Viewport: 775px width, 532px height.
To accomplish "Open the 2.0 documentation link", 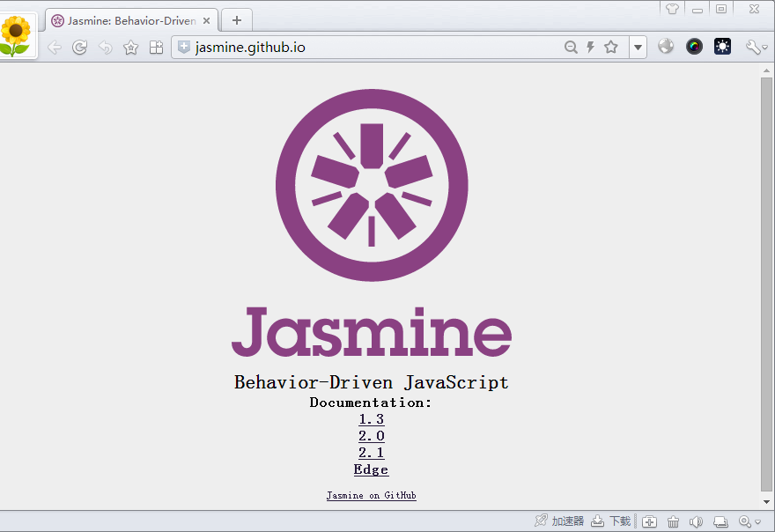I will coord(371,435).
